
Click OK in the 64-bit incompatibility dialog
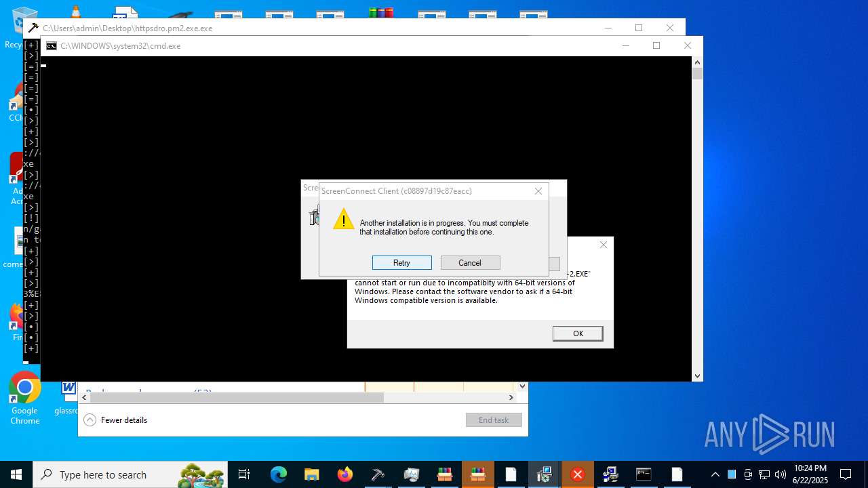click(x=578, y=333)
